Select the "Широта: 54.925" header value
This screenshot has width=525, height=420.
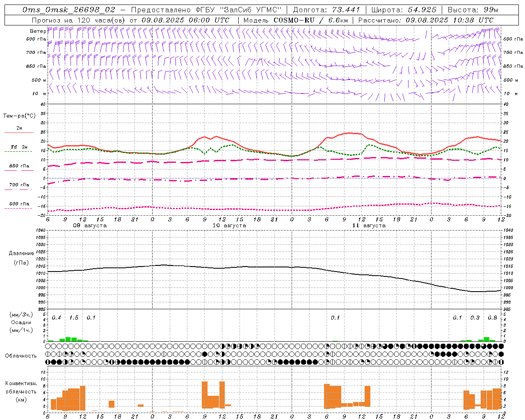[x=404, y=10]
